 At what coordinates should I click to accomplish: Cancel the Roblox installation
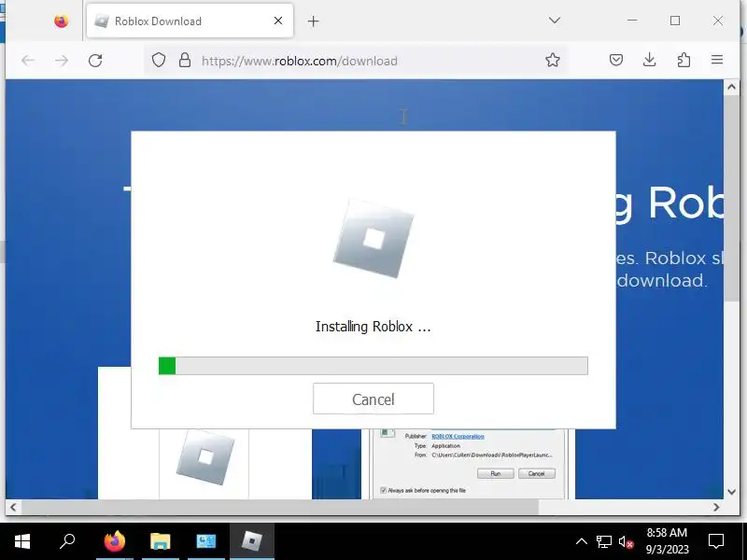(x=373, y=399)
